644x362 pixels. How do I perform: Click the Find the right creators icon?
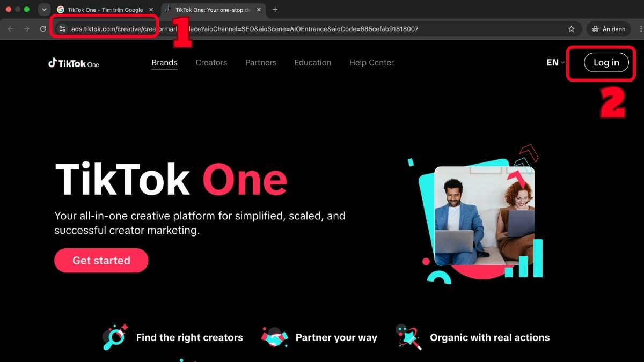point(115,337)
